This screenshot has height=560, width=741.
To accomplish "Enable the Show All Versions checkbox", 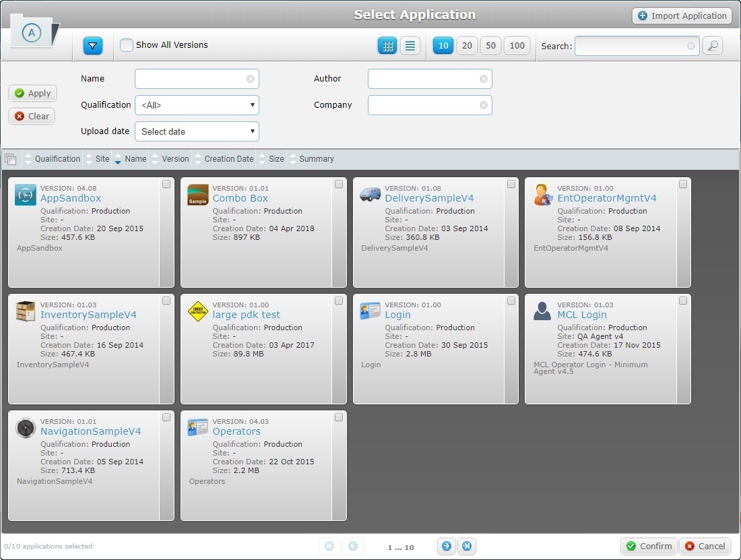I will click(x=126, y=45).
